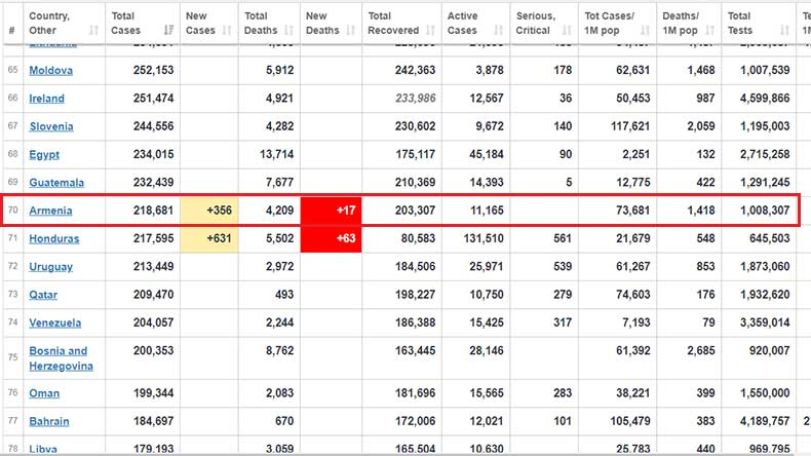This screenshot has height=456, width=811.
Task: Select Qatar total deaths 493
Action: click(284, 295)
